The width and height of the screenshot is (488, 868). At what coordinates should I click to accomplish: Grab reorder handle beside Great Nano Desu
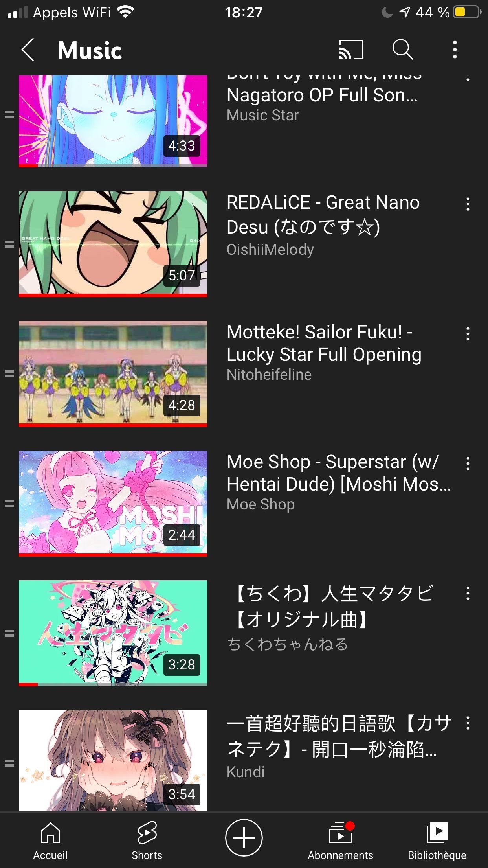click(x=9, y=244)
